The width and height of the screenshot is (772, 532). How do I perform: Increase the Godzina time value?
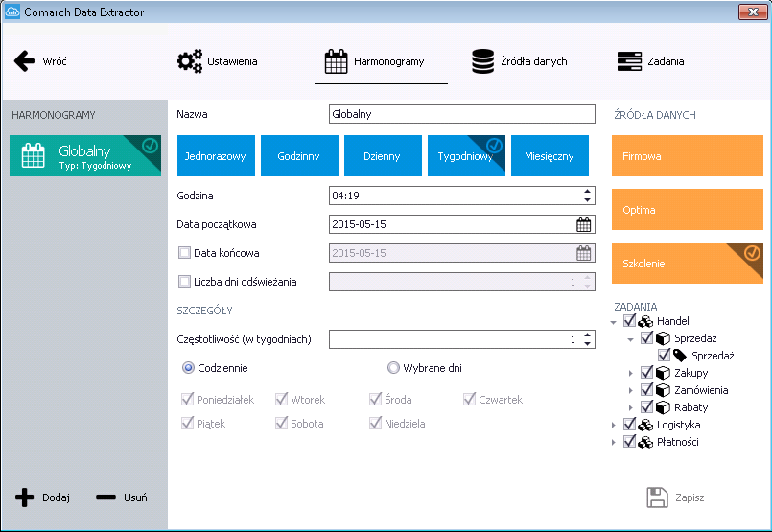point(587,192)
